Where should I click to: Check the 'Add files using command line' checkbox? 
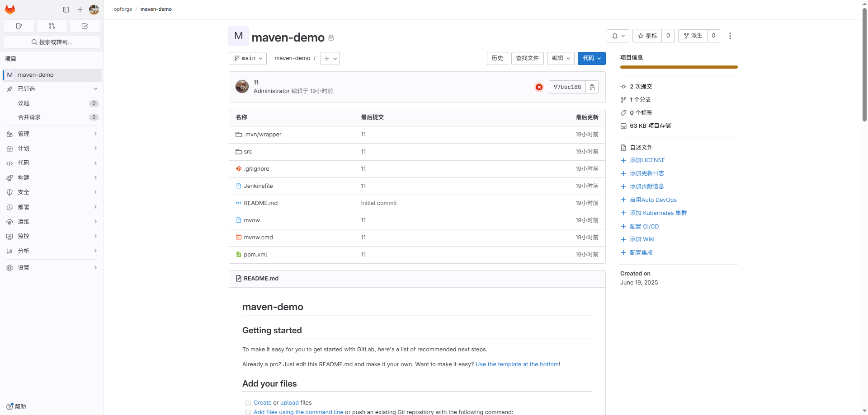click(x=248, y=412)
